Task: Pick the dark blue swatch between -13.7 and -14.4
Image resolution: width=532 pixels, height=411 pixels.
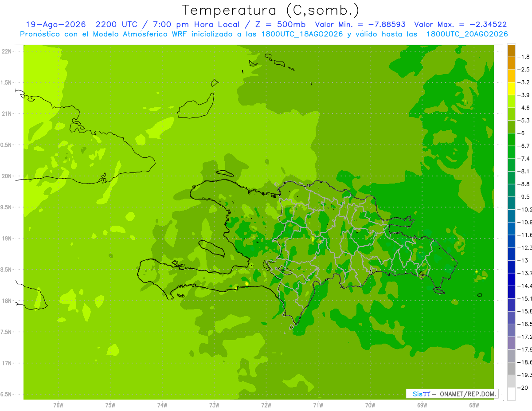Action: 511,279
